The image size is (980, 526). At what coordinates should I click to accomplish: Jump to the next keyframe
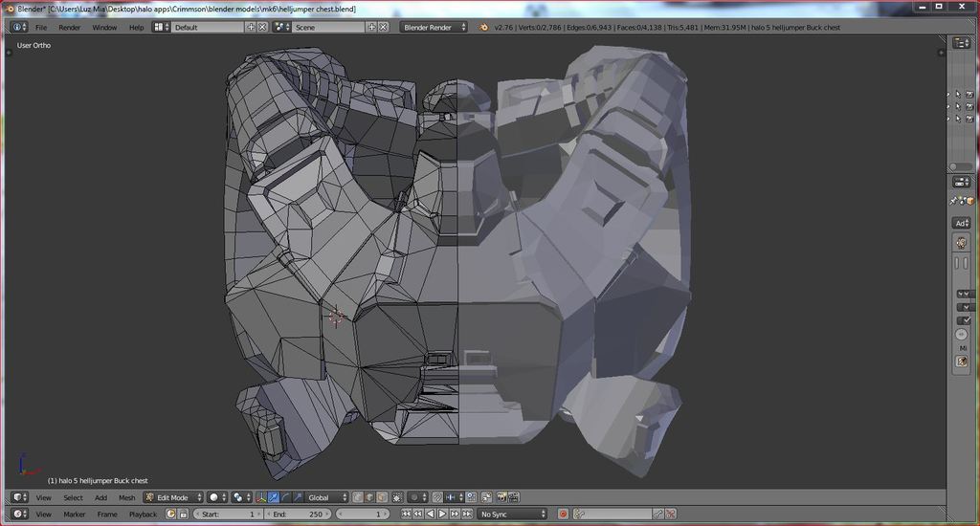(455, 514)
